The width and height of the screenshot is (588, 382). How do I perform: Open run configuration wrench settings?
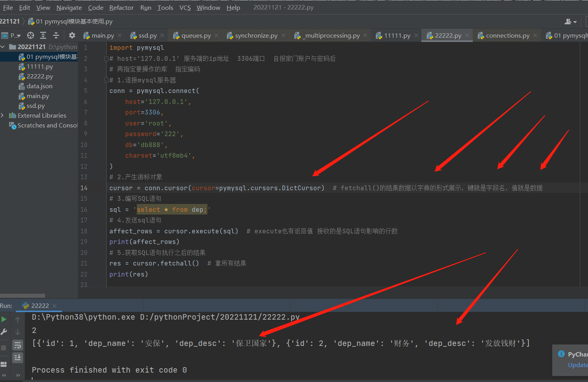(4, 332)
